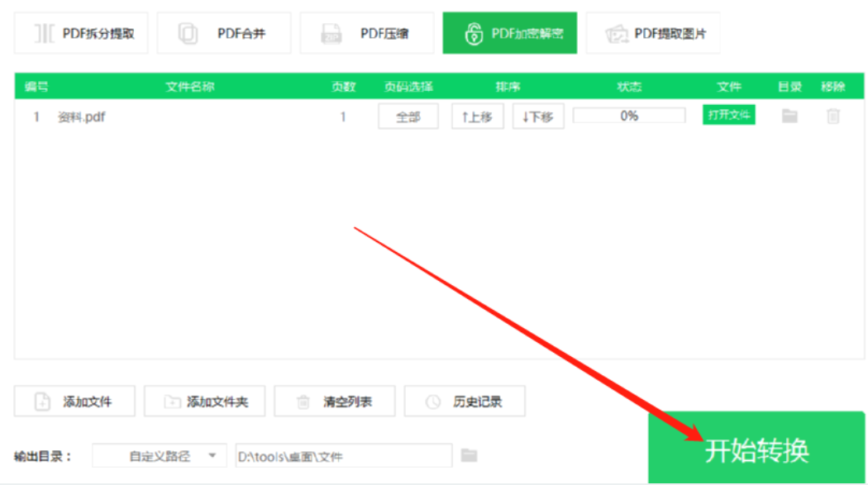
Task: Click the 状态 column header
Action: 629,86
